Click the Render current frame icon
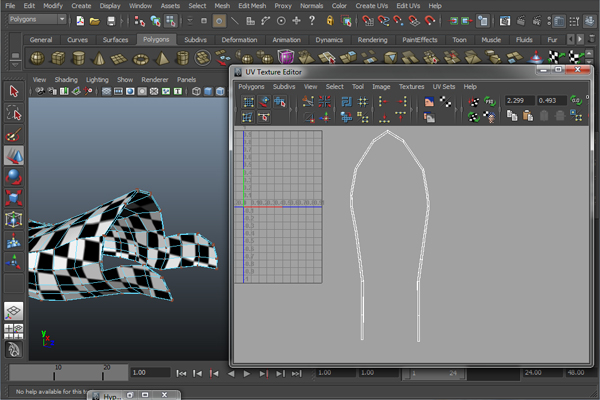Screen dimensions: 600x400 click(x=520, y=21)
